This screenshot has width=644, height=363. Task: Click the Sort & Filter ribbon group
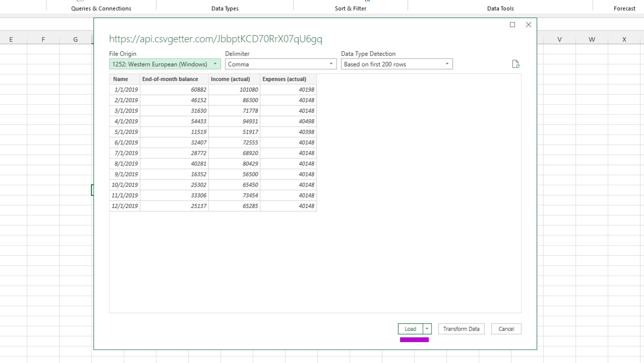click(350, 8)
